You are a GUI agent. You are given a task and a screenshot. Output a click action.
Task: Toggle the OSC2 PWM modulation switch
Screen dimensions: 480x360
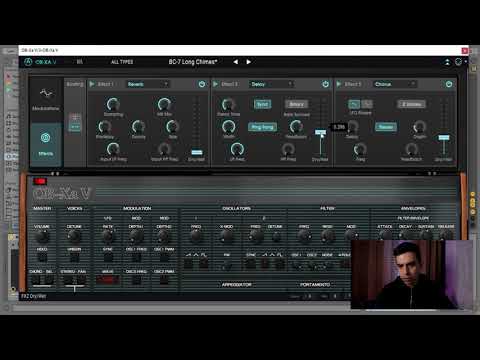tap(164, 280)
